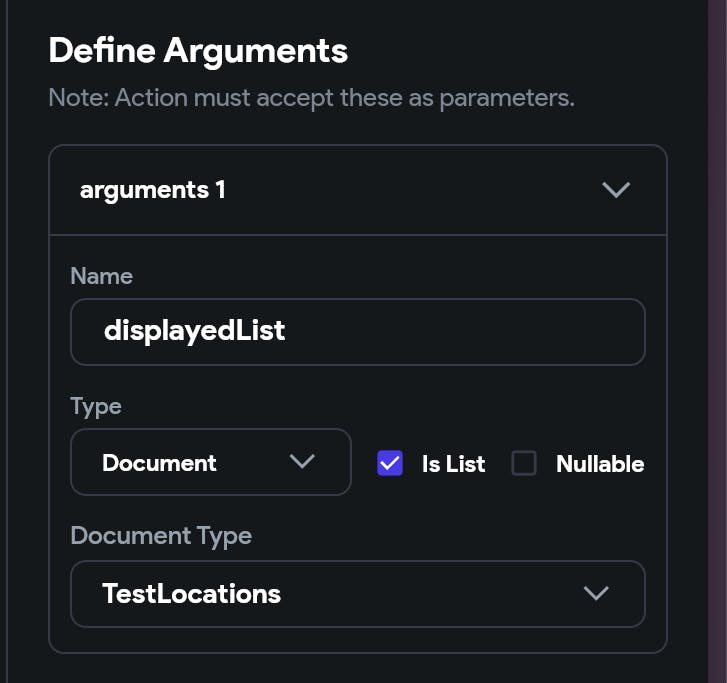The height and width of the screenshot is (683, 727).
Task: Click the Define Arguments heading
Action: tap(198, 51)
